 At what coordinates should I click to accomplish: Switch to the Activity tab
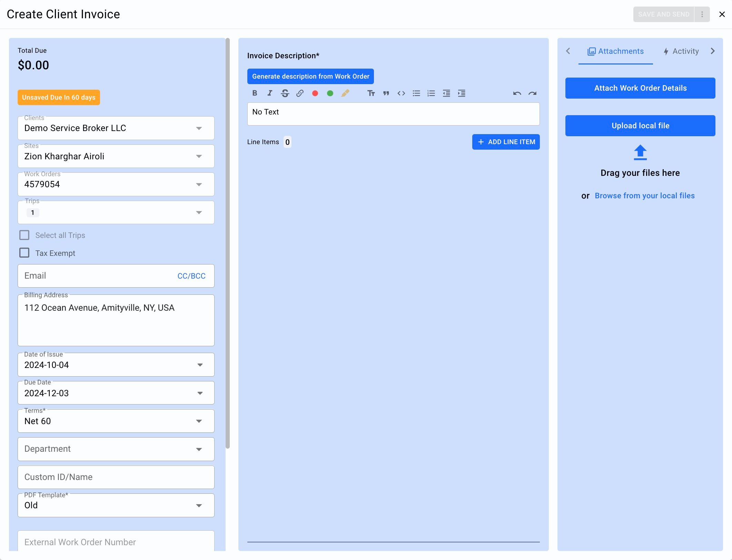[x=681, y=51]
